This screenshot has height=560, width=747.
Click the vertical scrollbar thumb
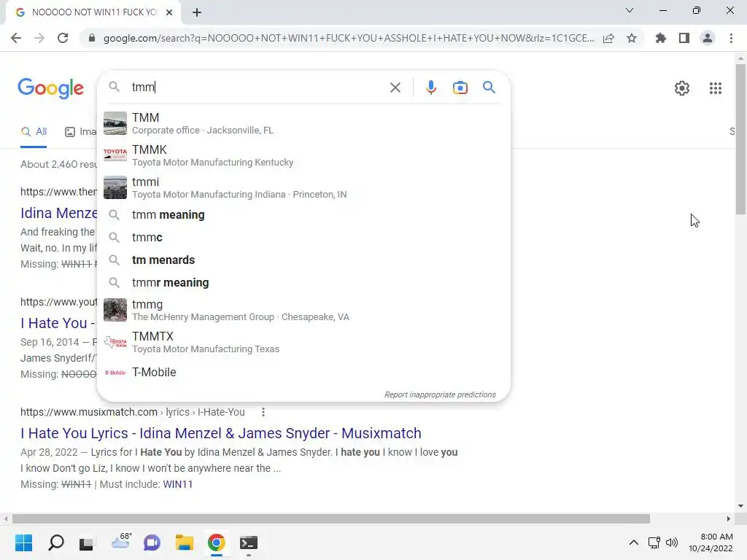point(740,139)
